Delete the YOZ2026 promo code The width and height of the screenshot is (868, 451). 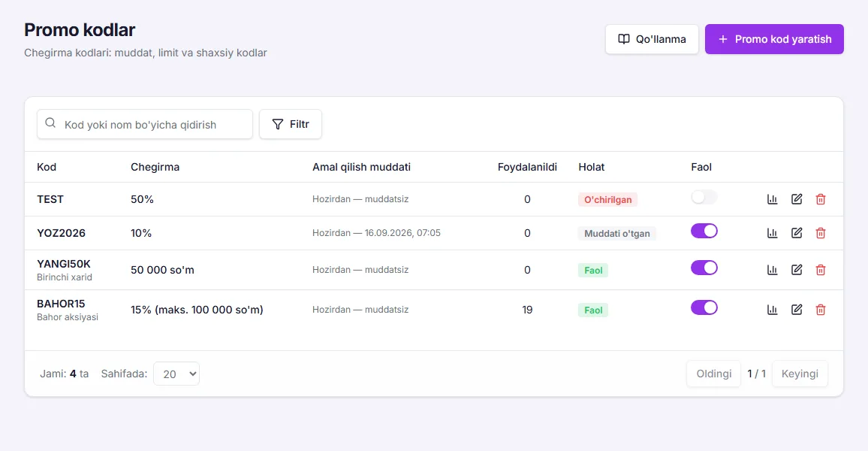[821, 233]
